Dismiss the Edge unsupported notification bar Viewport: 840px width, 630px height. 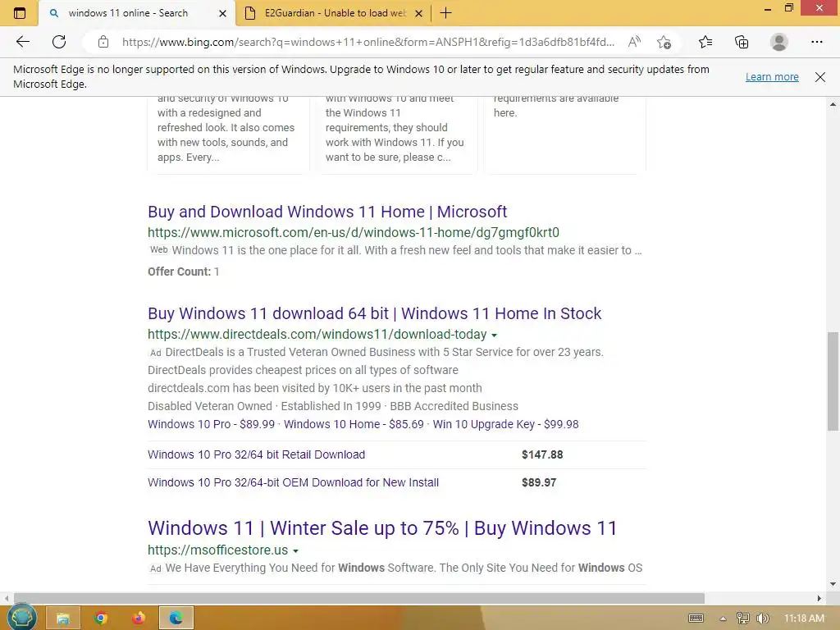(x=819, y=76)
